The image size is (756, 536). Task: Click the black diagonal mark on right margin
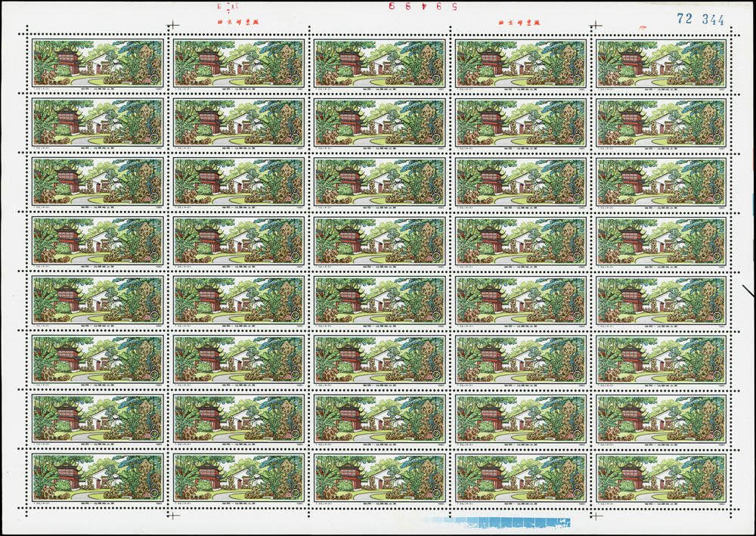click(x=748, y=290)
